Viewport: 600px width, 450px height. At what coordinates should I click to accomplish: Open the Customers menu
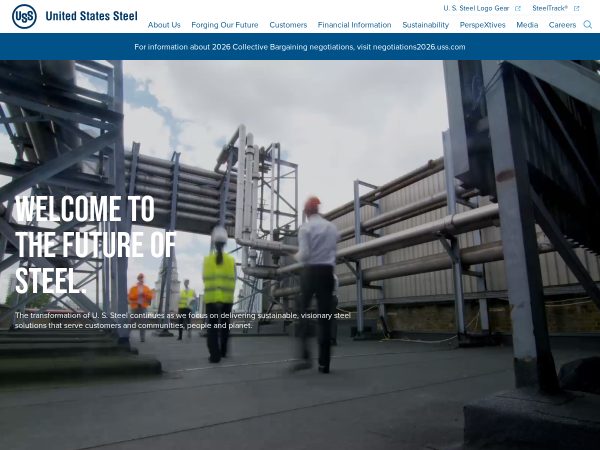tap(288, 25)
